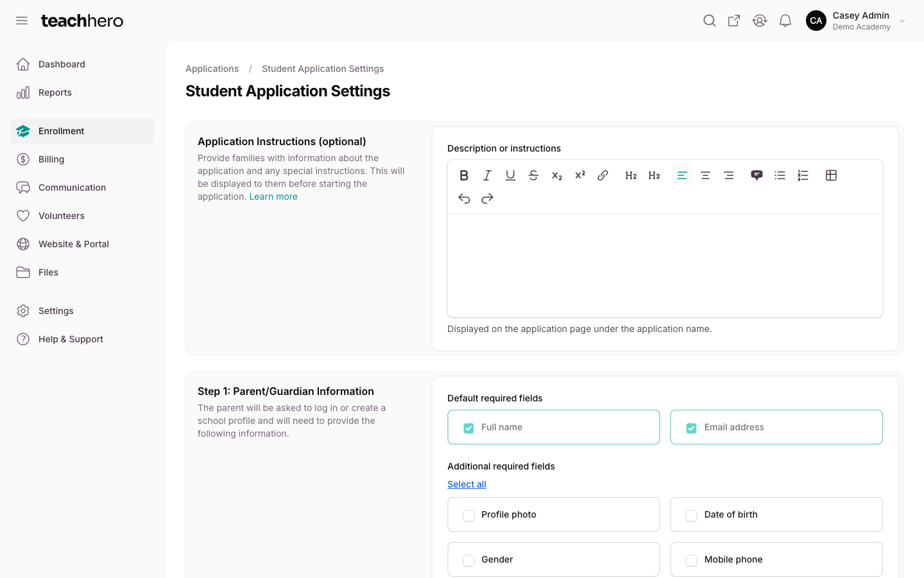Enable Gender as required field
Image resolution: width=924 pixels, height=578 pixels.
pyautogui.click(x=469, y=560)
